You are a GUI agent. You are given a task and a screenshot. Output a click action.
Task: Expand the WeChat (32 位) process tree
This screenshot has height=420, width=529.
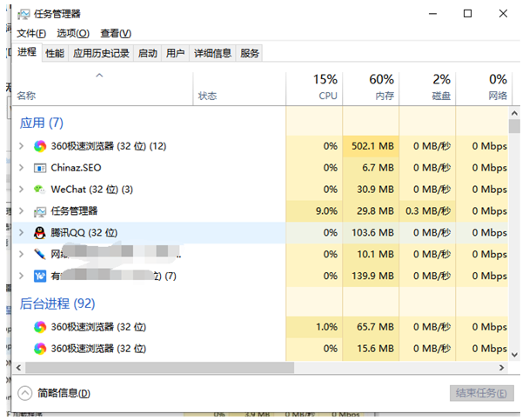tap(22, 190)
